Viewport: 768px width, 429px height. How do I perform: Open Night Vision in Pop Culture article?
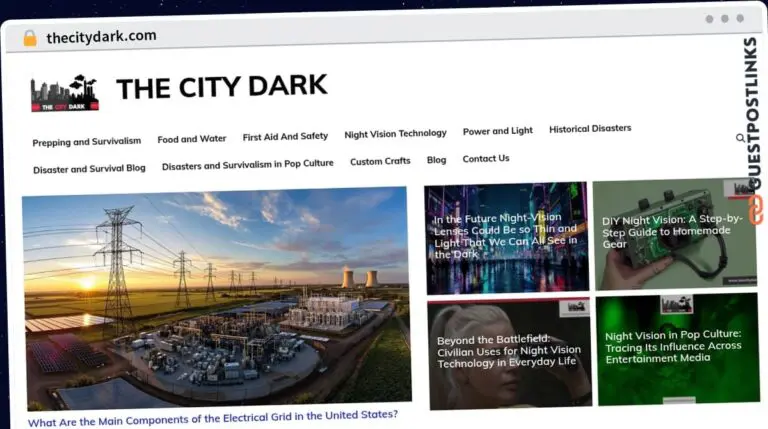click(673, 346)
